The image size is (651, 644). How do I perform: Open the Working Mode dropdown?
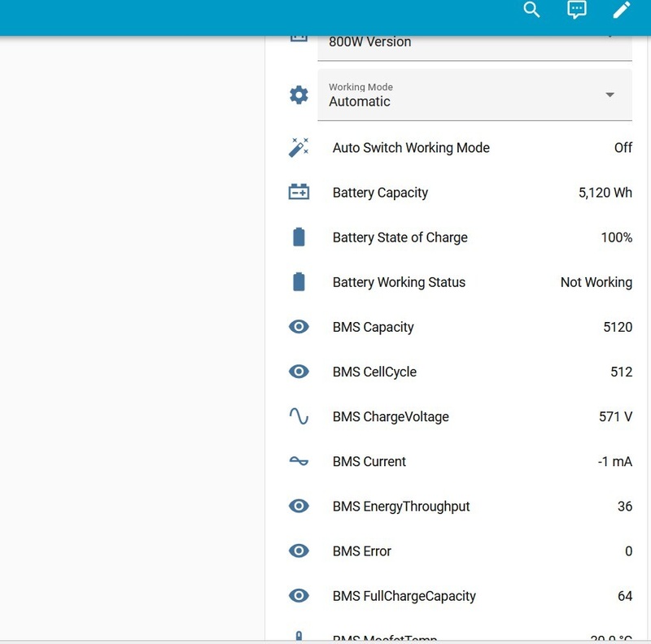click(x=474, y=95)
